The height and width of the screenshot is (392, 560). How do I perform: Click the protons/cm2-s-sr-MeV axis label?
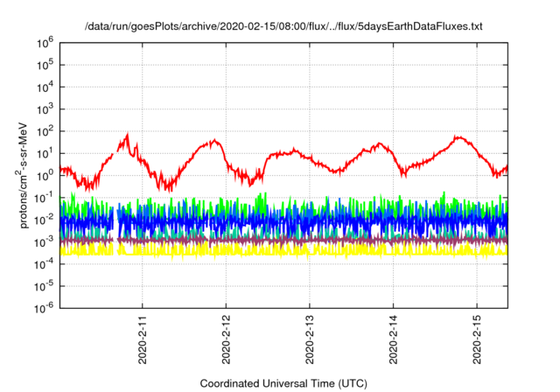tap(23, 175)
